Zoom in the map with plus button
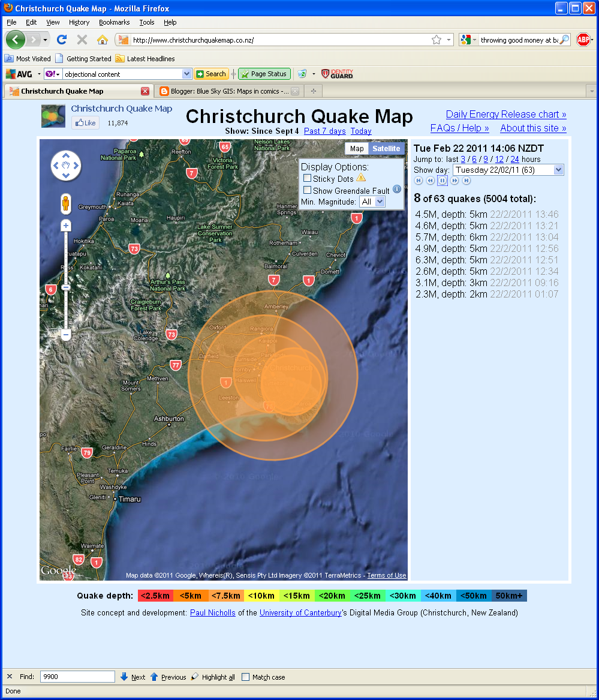 (x=65, y=226)
